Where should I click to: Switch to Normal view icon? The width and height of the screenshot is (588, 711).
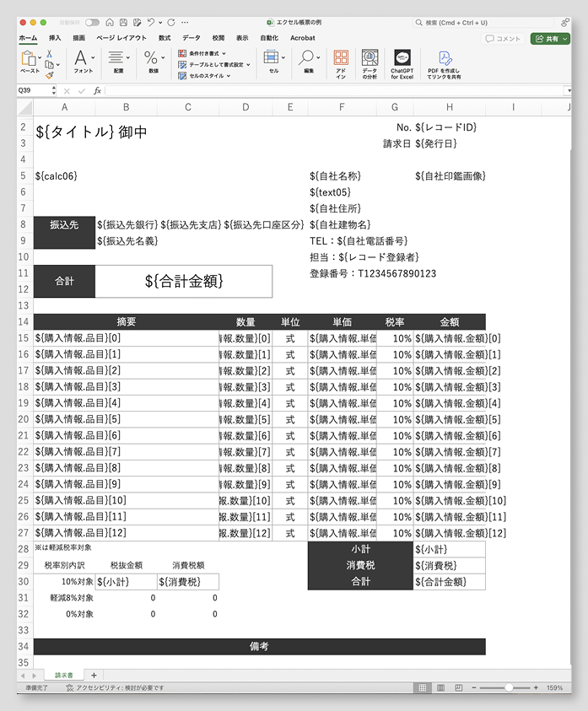(423, 688)
